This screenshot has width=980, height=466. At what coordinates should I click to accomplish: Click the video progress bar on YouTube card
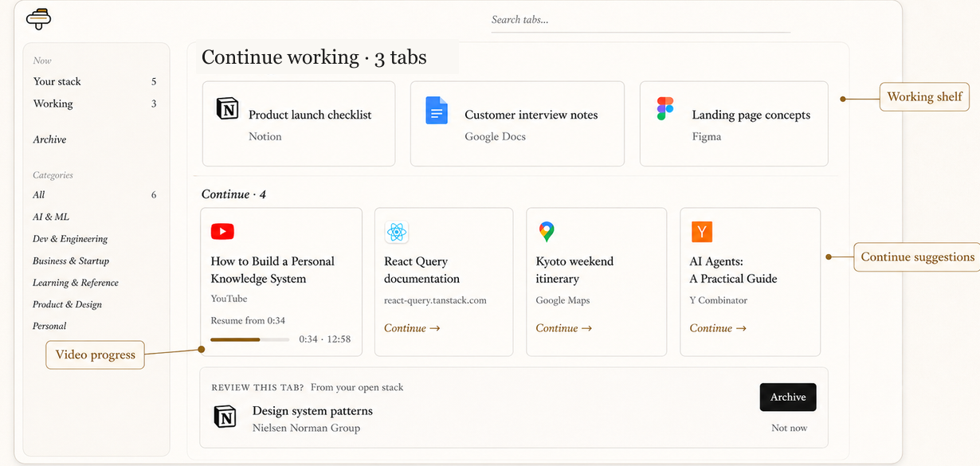(x=250, y=339)
